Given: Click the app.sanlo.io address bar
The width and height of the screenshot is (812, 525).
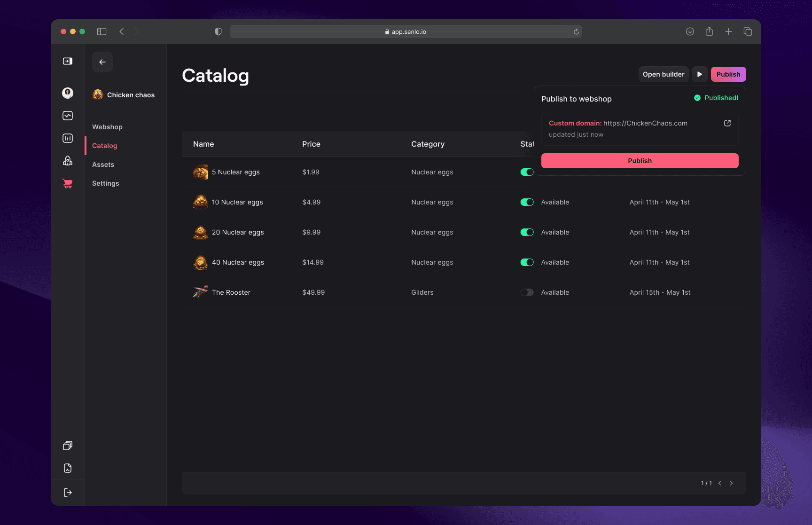Looking at the screenshot, I should point(406,31).
